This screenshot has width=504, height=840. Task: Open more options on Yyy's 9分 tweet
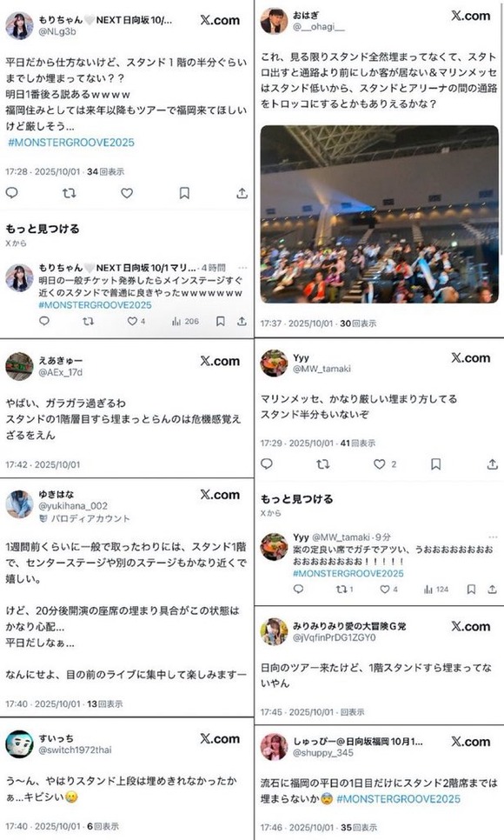point(493,537)
